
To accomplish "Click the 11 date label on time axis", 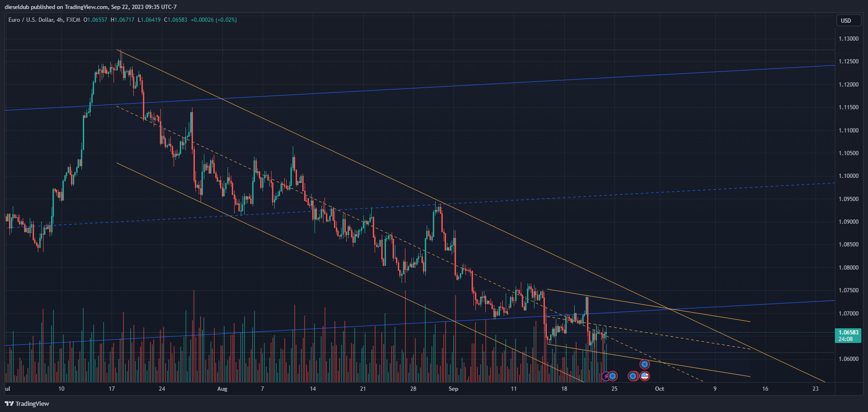I will [514, 389].
